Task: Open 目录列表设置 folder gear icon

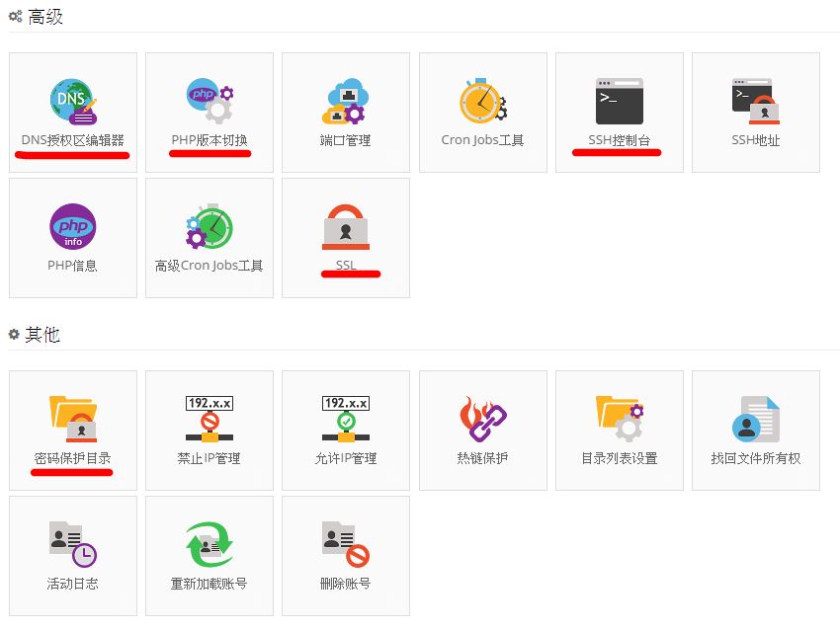Action: 620,419
